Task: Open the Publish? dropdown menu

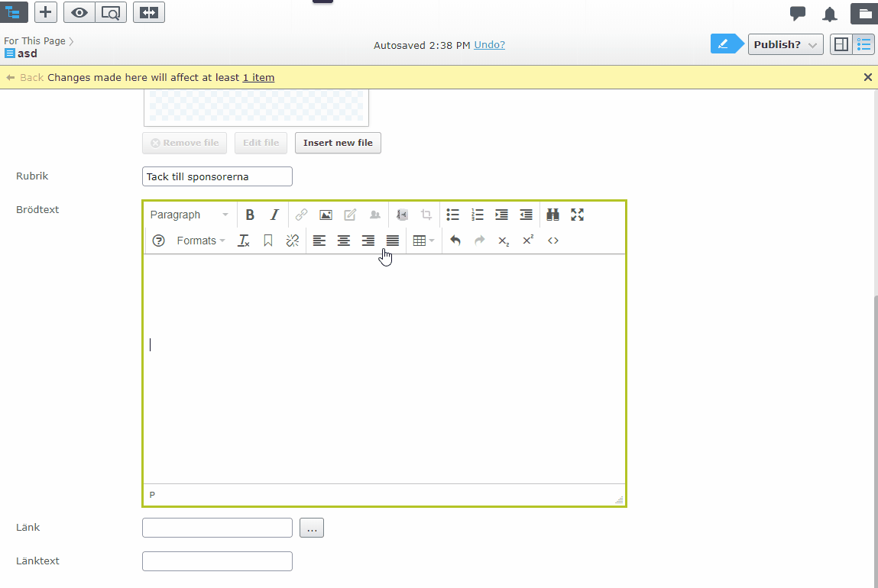Action: (x=785, y=44)
